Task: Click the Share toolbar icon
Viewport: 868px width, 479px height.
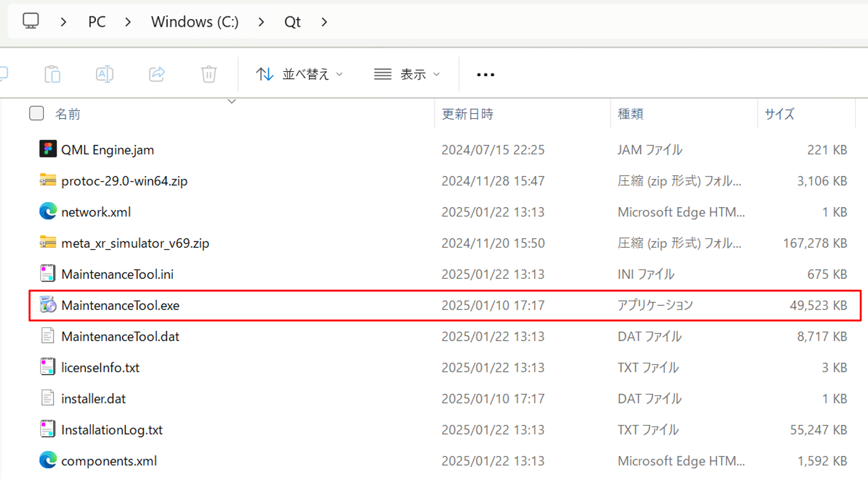Action: point(156,74)
